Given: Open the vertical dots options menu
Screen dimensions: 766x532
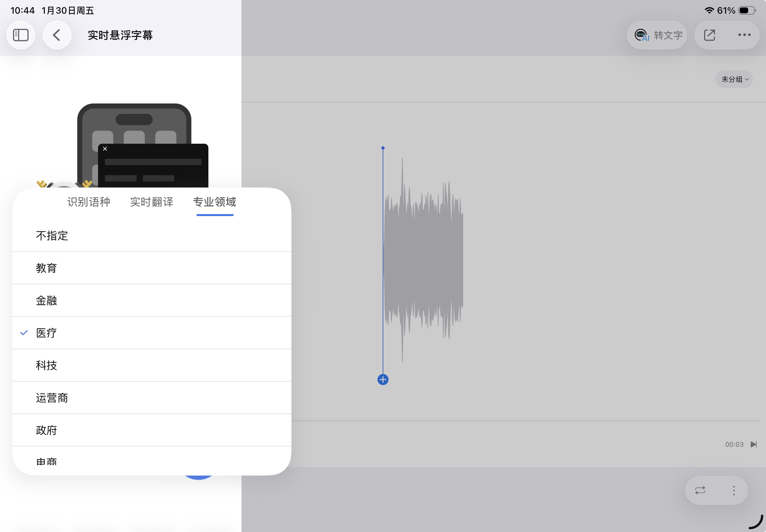Looking at the screenshot, I should 734,490.
